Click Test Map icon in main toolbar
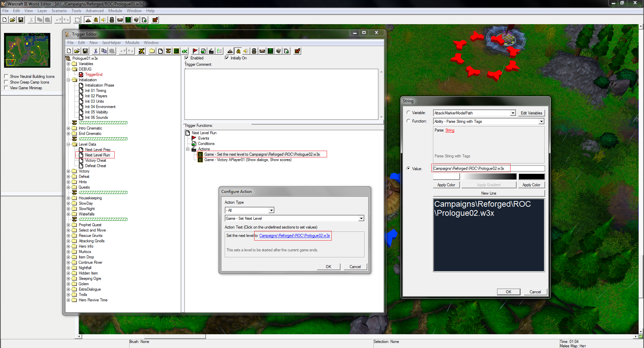 (x=155, y=20)
